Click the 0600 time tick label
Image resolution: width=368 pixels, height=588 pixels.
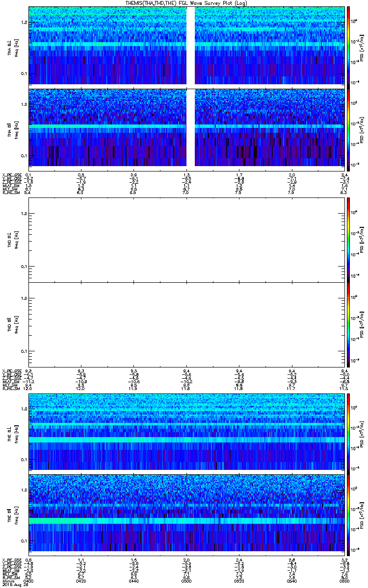pos(344,581)
